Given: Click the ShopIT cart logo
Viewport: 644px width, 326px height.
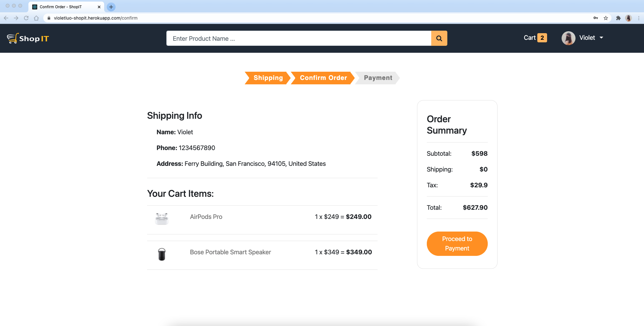Looking at the screenshot, I should click(28, 38).
